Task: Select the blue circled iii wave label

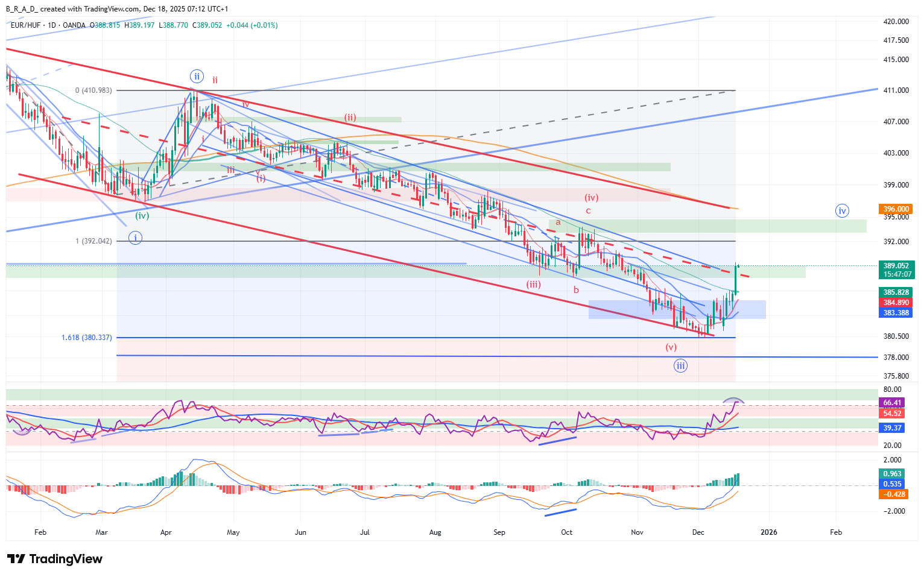Action: pyautogui.click(x=680, y=365)
